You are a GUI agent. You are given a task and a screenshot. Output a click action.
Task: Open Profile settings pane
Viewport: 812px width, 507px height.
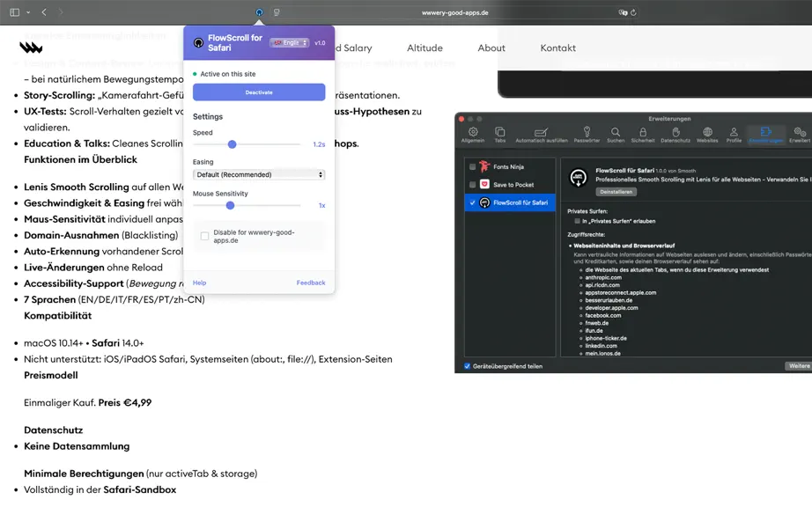(x=734, y=135)
